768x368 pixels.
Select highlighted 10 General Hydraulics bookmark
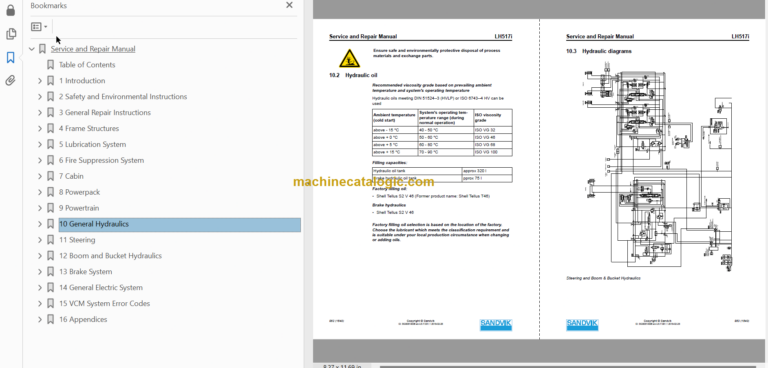click(179, 224)
